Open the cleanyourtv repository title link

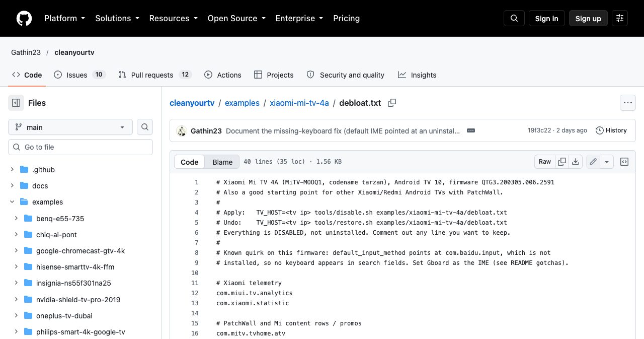[x=74, y=52]
